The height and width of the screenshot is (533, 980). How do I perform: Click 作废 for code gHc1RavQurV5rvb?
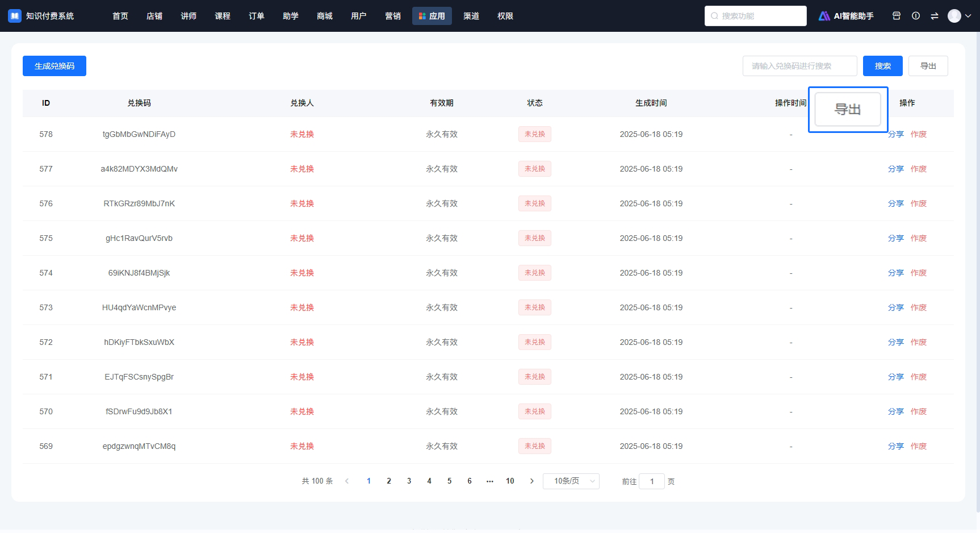click(919, 238)
